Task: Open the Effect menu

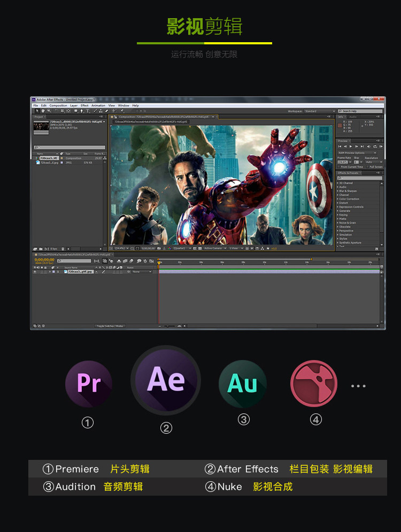Action: pos(84,106)
